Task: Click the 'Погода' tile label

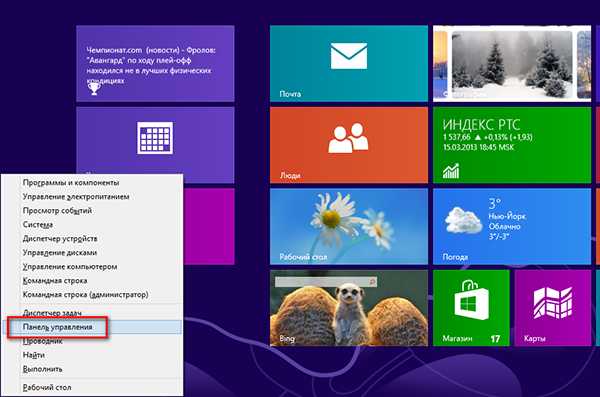Action: click(455, 257)
